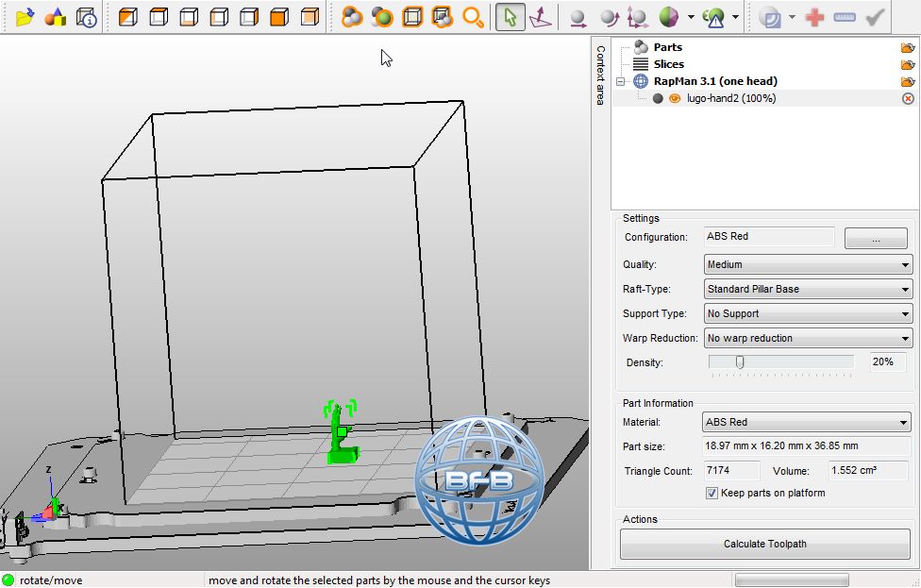Click the grey checkmark icon
Viewport: 921px width, 588px height.
875,17
